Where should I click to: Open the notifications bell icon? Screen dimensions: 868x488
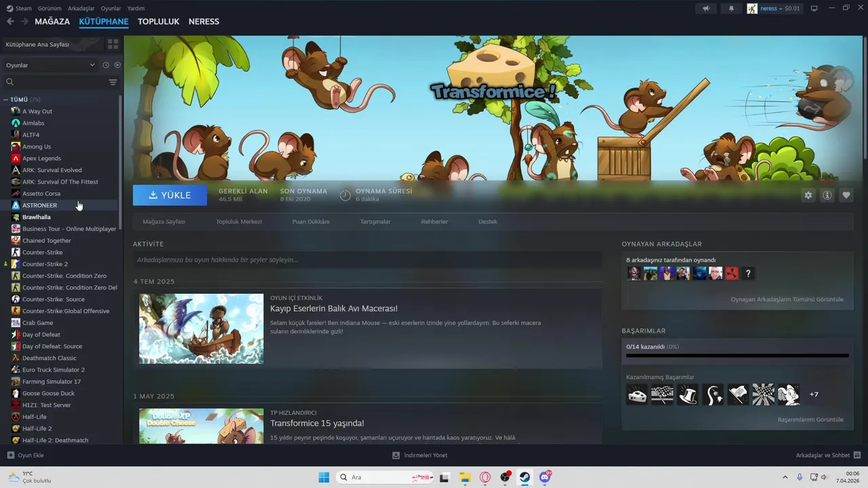[731, 8]
